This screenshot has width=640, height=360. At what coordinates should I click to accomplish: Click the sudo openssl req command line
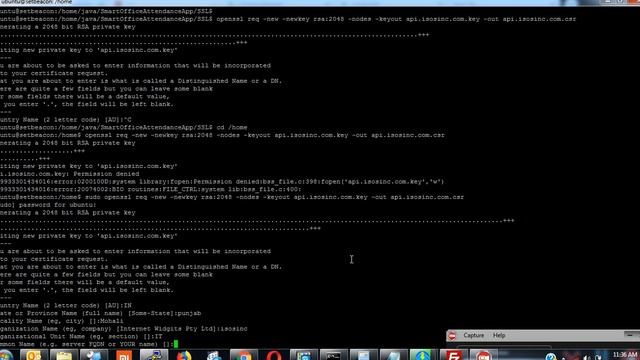pyautogui.click(x=232, y=197)
